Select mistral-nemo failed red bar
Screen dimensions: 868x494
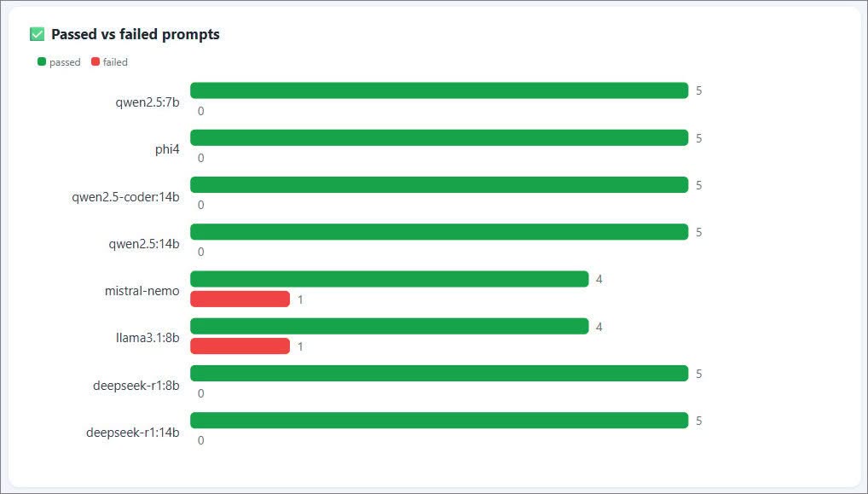point(240,299)
